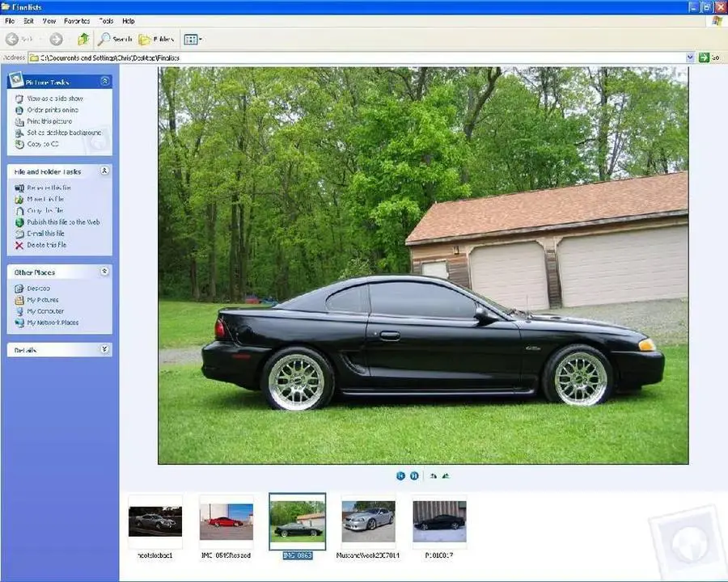Click View as a slide show link
Viewport: 728px width, 582px height.
point(55,99)
